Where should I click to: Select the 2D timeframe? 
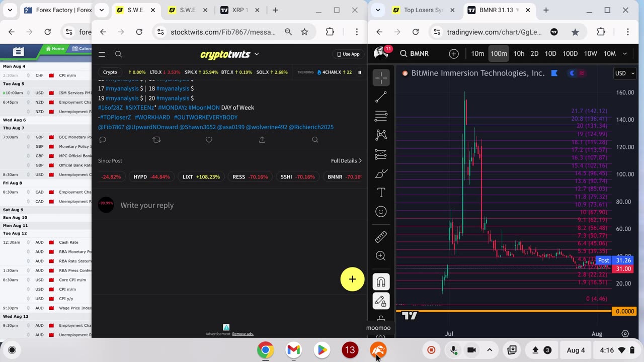(x=534, y=54)
